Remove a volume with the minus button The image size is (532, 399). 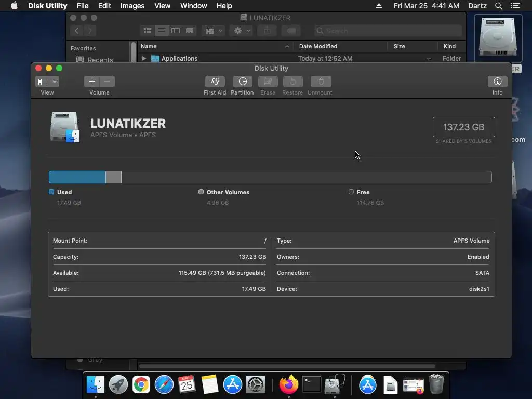click(107, 82)
